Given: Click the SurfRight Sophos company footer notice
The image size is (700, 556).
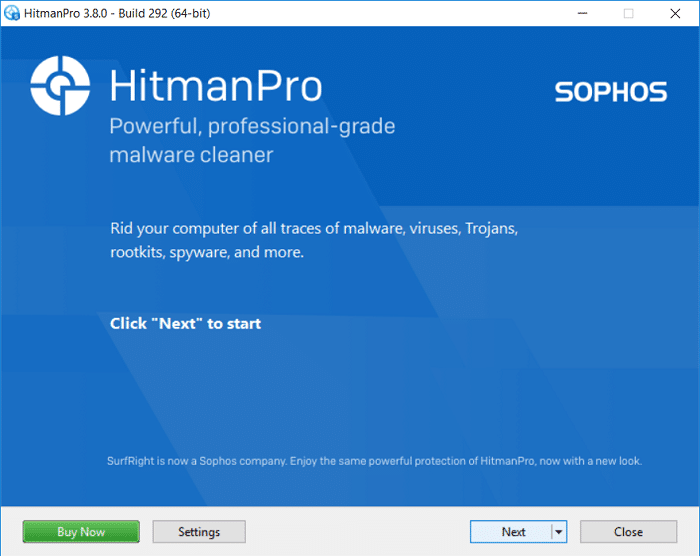Looking at the screenshot, I should [374, 461].
